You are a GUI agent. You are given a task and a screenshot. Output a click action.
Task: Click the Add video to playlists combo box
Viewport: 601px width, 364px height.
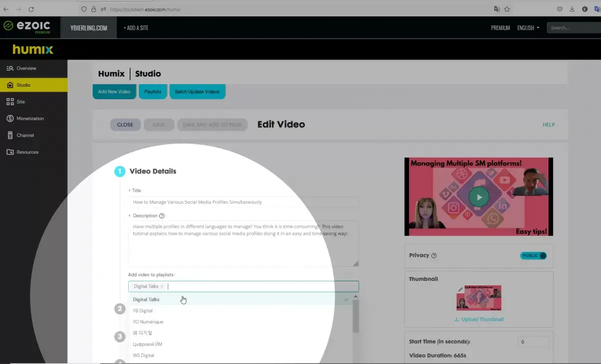tap(243, 286)
